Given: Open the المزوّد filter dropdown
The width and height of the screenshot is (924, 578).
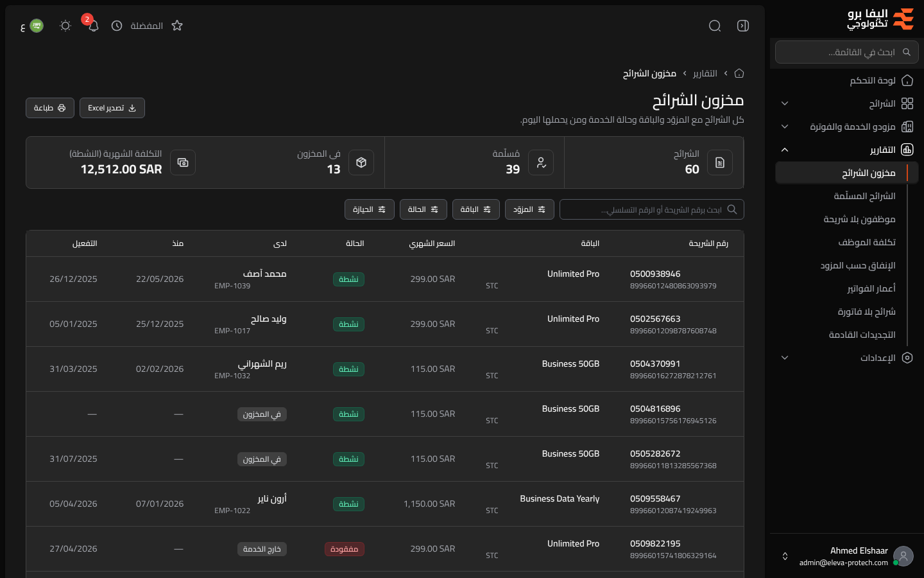Looking at the screenshot, I should 529,209.
